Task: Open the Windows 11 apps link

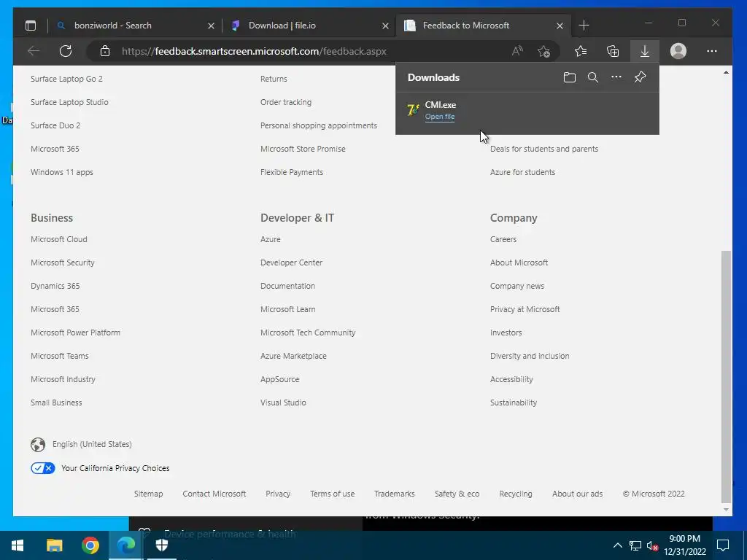Action: [x=62, y=172]
